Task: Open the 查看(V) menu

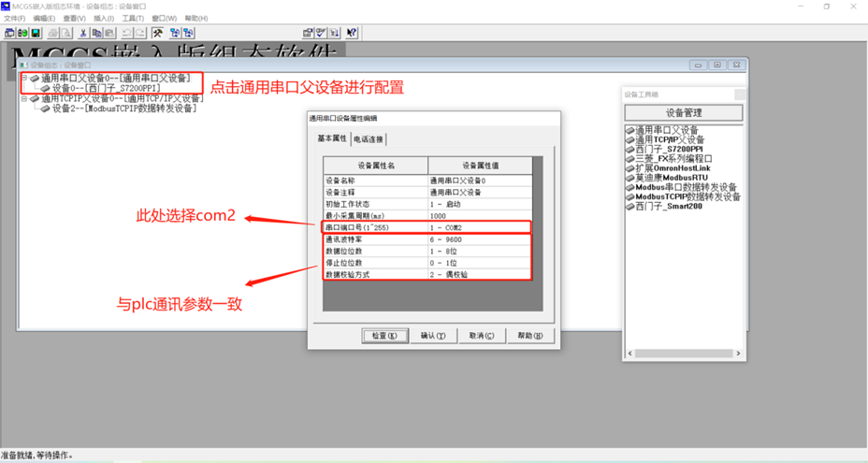Action: pos(74,19)
